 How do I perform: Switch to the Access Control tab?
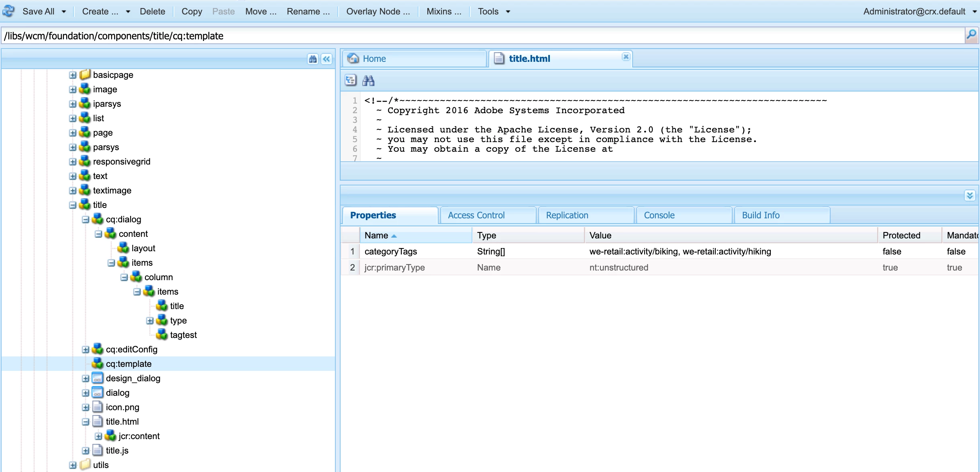tap(476, 215)
